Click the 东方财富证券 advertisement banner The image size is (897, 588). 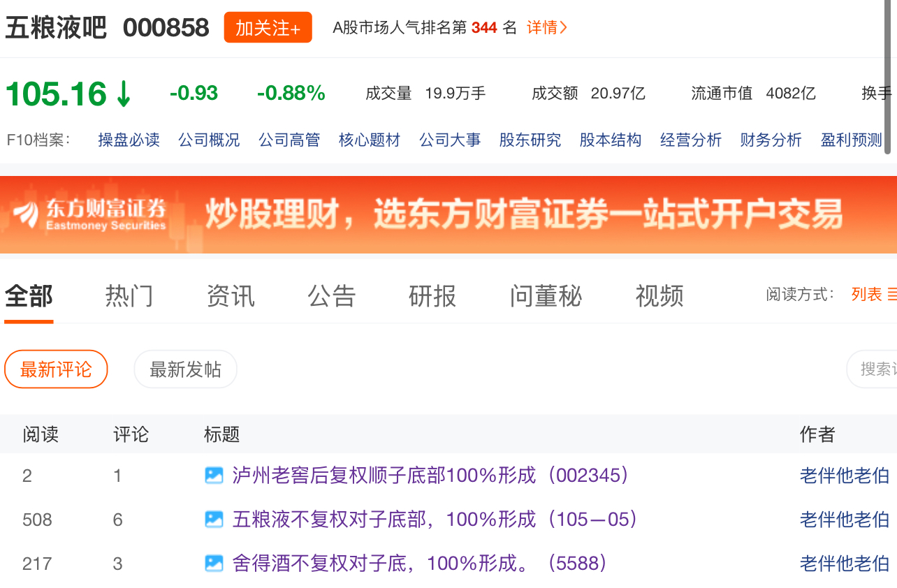tap(449, 214)
